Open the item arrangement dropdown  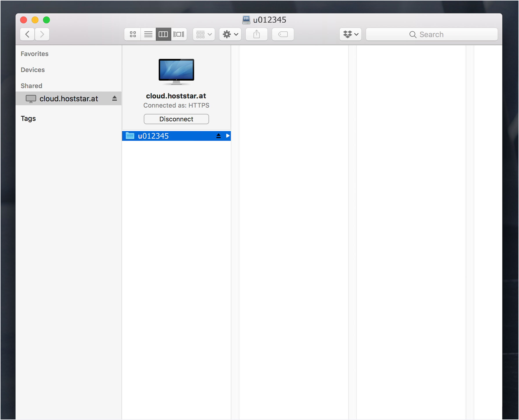pos(204,34)
